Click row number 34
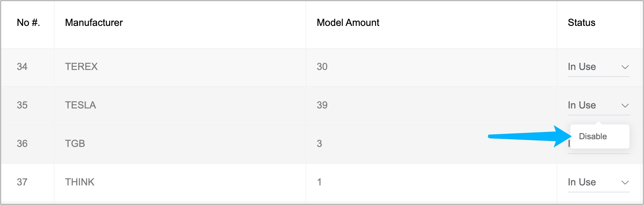The width and height of the screenshot is (644, 205). [22, 67]
